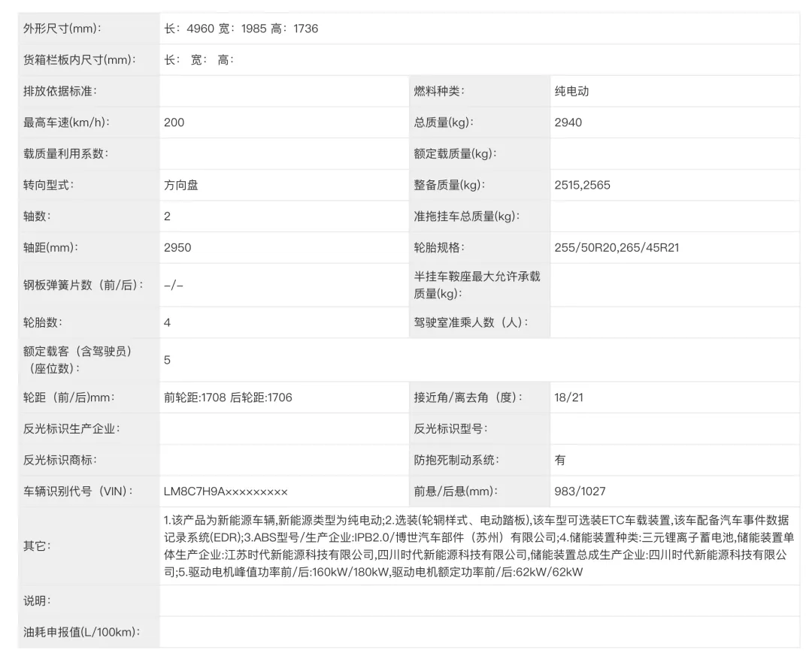The image size is (812, 653).
Task: Select the overhang value 983/1027
Action: point(580,491)
